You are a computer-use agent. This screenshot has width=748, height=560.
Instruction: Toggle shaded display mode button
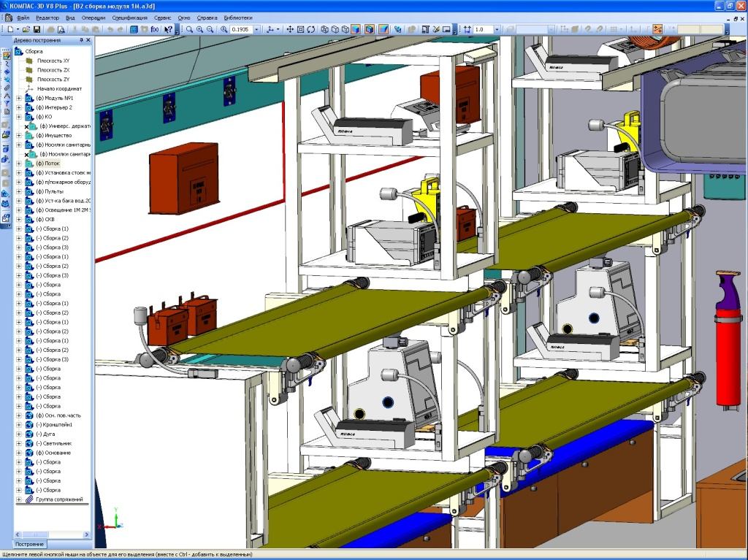356,29
